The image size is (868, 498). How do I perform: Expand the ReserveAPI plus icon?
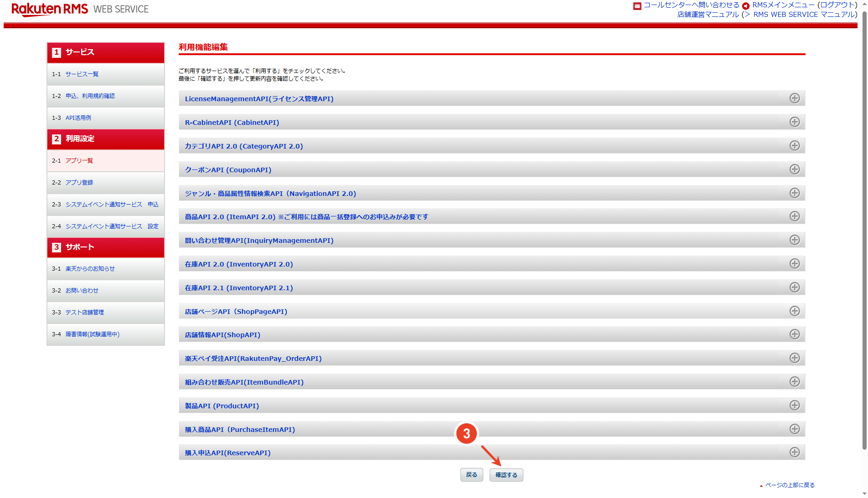click(795, 452)
